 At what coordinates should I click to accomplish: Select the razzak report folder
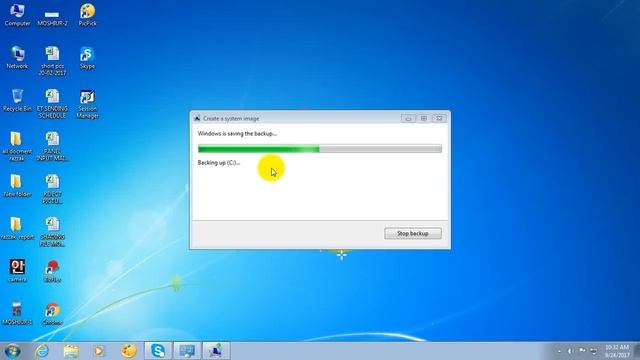pos(17,229)
